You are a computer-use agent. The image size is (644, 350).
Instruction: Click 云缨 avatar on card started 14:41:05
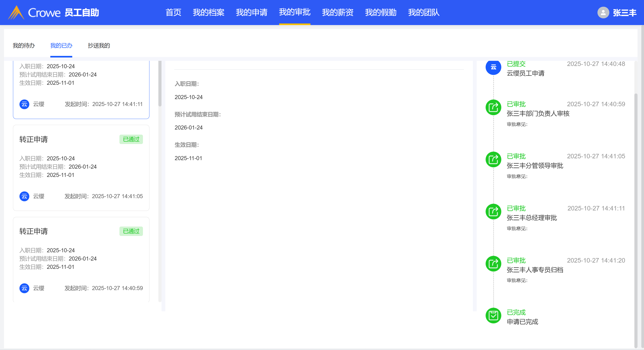coord(24,196)
